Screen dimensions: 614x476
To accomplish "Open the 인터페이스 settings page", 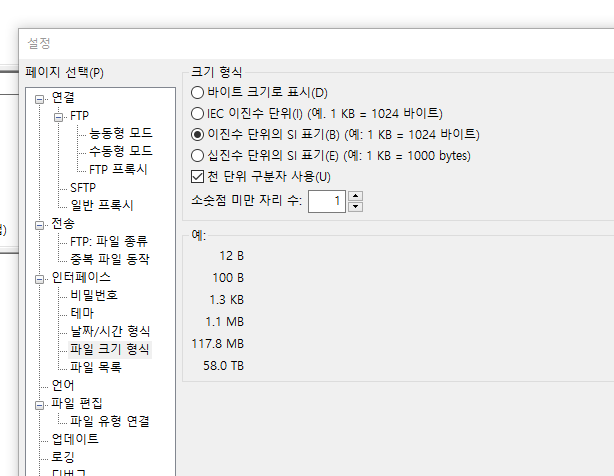I will [x=81, y=278].
